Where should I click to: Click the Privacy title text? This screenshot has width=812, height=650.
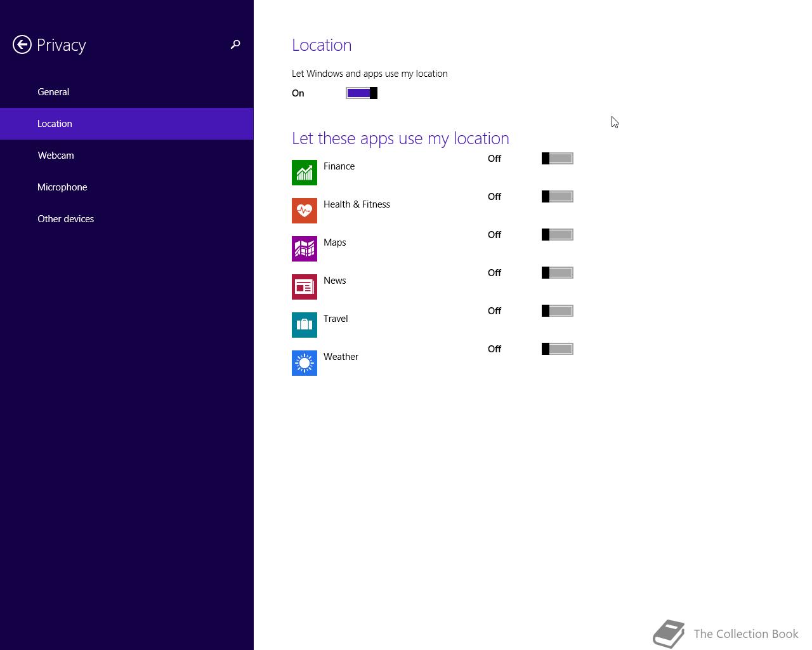(62, 46)
